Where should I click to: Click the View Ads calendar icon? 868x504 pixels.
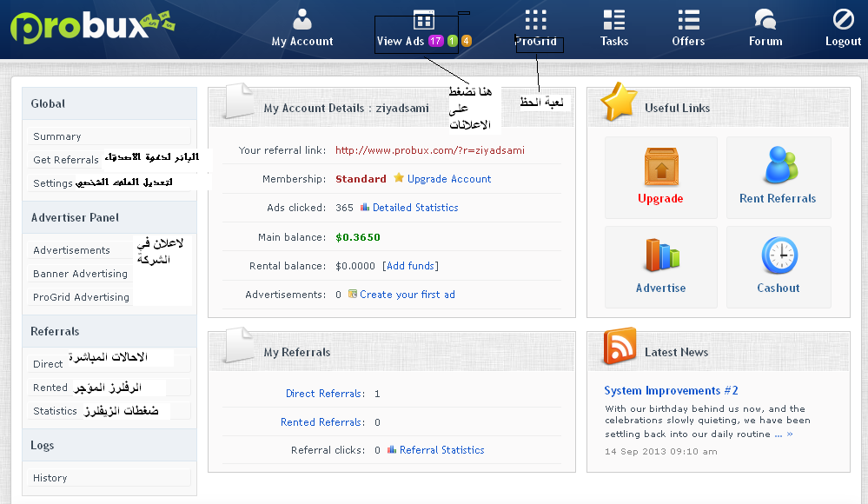click(x=423, y=21)
